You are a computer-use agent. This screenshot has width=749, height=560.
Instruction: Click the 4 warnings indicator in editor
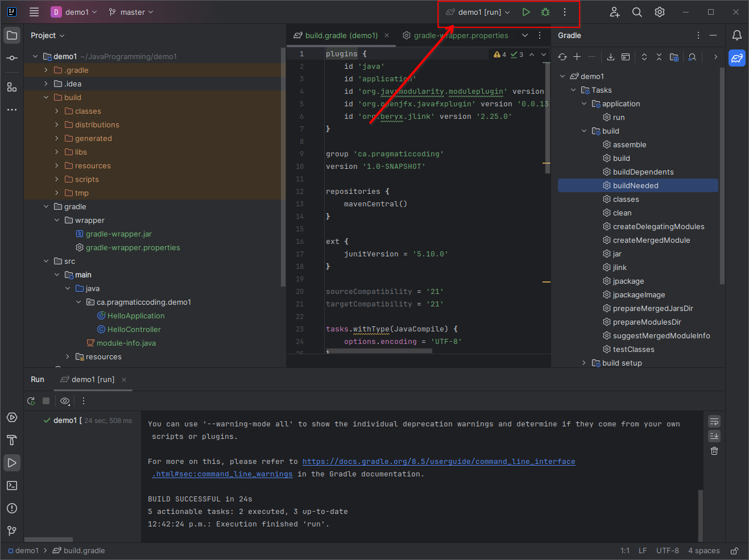point(500,55)
